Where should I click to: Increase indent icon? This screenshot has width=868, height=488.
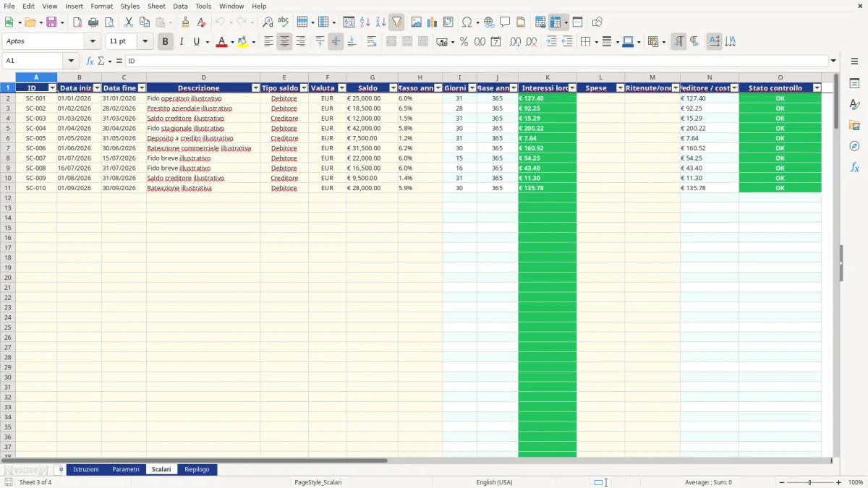pyautogui.click(x=551, y=42)
